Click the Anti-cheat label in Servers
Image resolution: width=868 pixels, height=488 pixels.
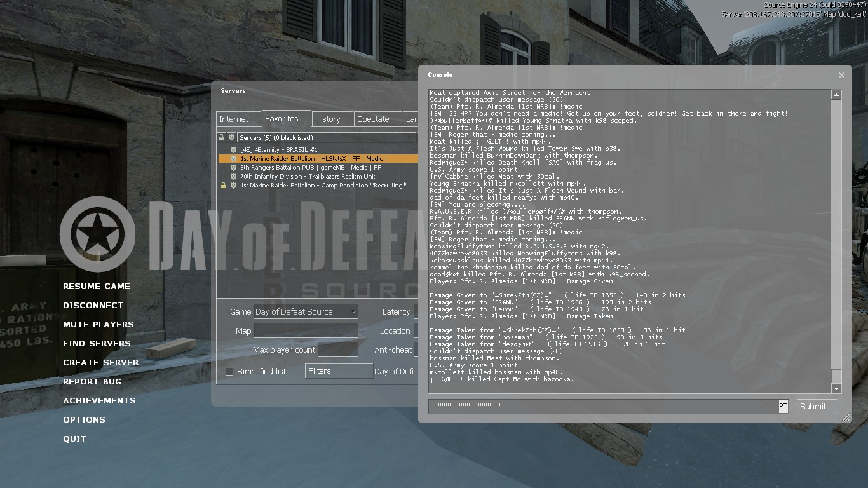[x=393, y=350]
